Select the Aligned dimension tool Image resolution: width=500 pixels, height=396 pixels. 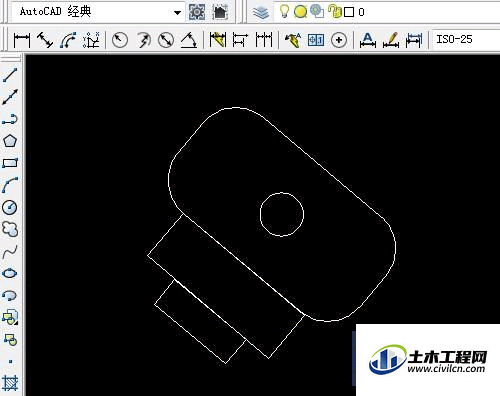(x=45, y=40)
